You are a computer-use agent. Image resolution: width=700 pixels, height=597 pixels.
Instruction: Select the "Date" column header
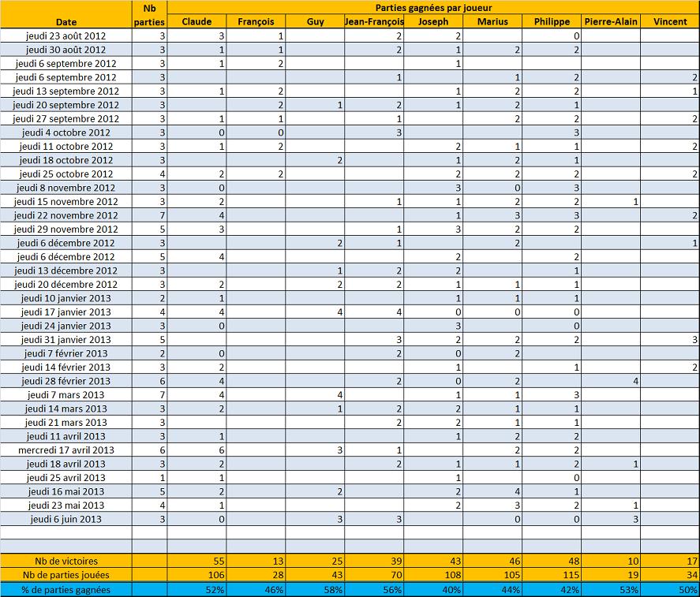coord(66,14)
